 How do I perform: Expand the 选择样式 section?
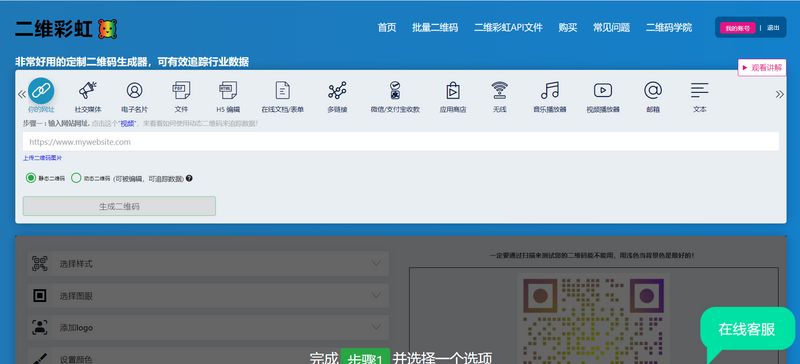[208, 263]
